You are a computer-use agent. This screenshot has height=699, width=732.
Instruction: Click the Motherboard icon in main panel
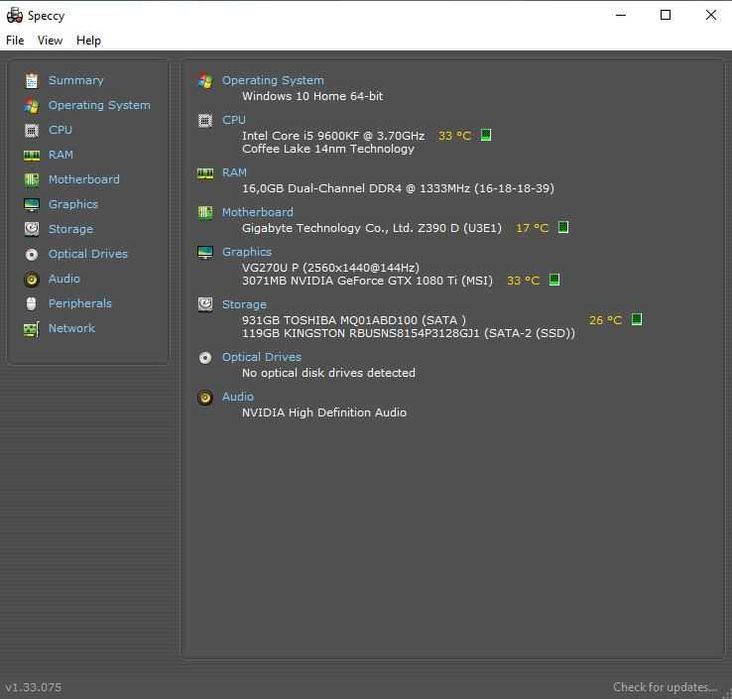[x=205, y=213]
